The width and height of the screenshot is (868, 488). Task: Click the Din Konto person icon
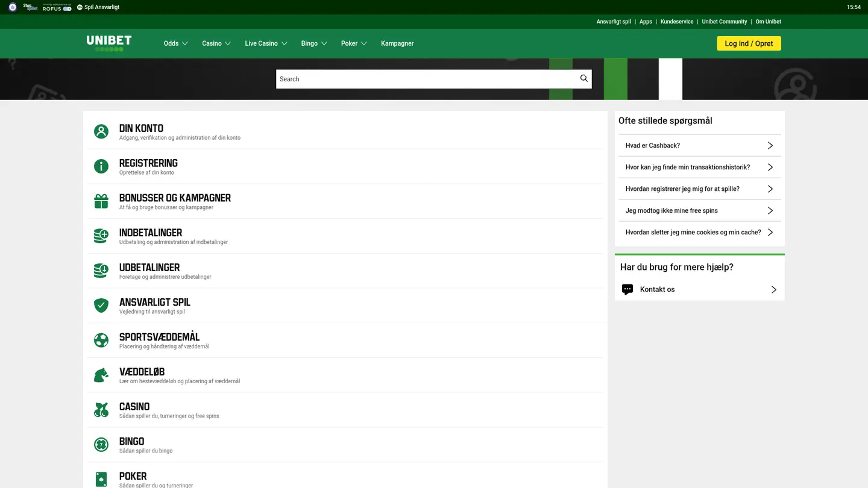(101, 131)
